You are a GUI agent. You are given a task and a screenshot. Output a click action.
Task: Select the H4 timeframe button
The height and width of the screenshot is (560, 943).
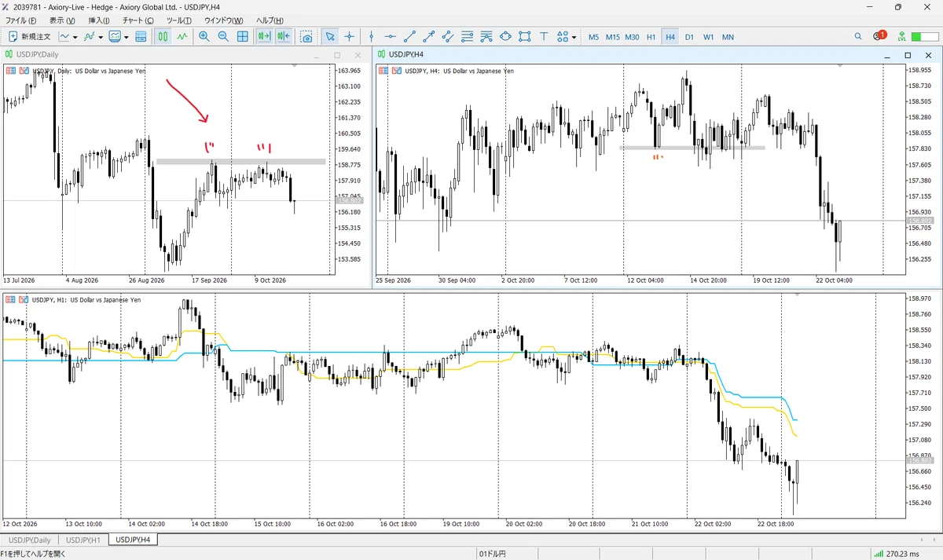coord(670,37)
